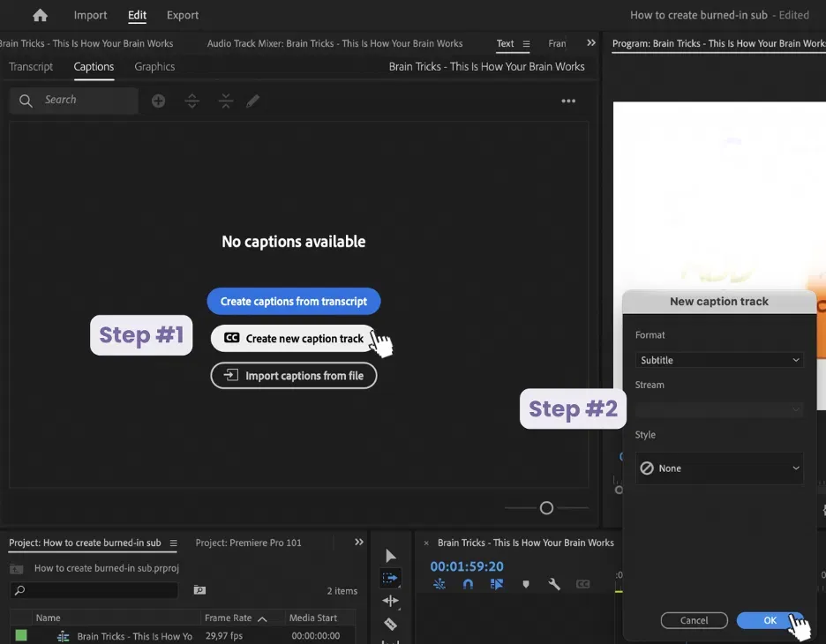Open the captions panel three-dot menu
826x644 pixels.
(568, 101)
